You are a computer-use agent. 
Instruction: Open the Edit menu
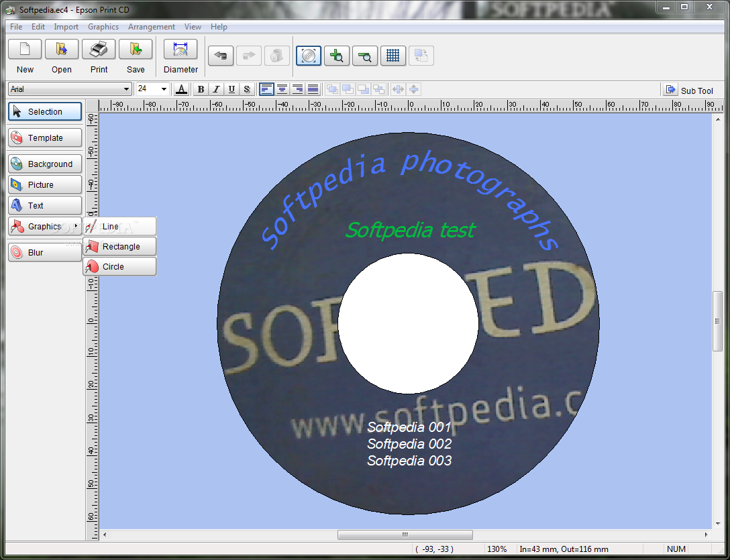coord(38,27)
